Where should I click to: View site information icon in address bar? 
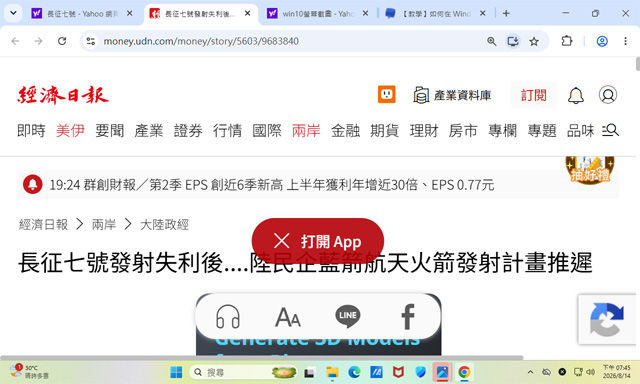[91, 41]
